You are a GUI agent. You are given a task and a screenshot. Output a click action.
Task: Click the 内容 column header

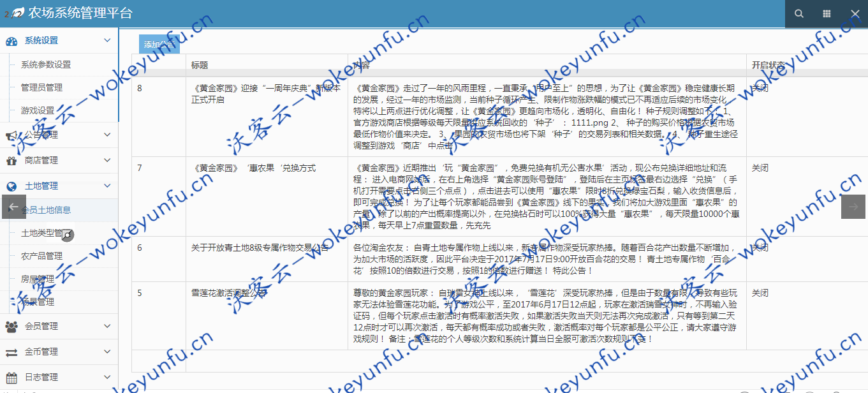pyautogui.click(x=362, y=65)
